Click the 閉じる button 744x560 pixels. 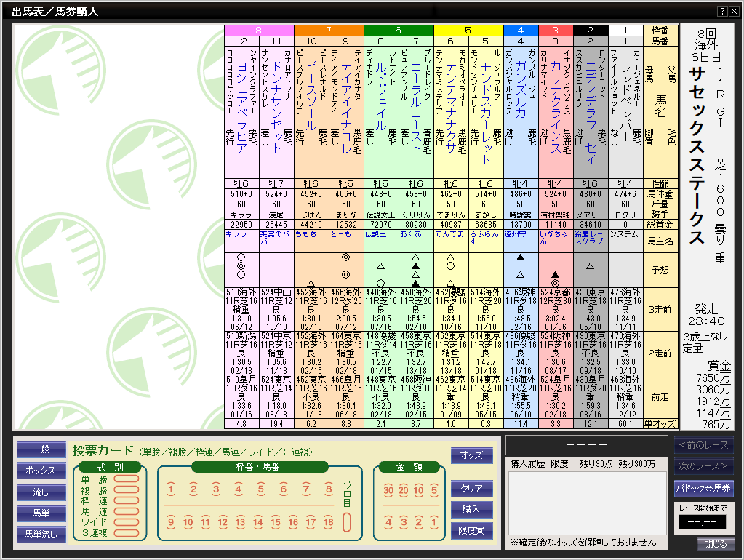[x=714, y=544]
